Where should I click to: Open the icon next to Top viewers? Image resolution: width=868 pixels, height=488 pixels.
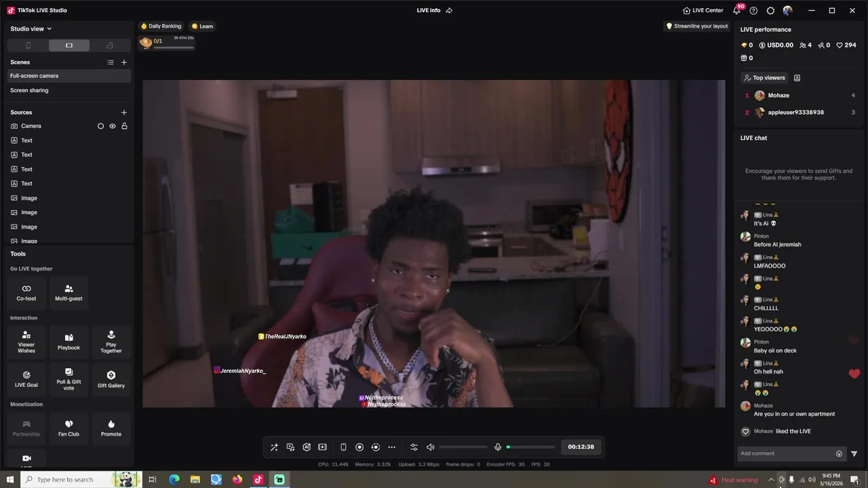pos(797,78)
